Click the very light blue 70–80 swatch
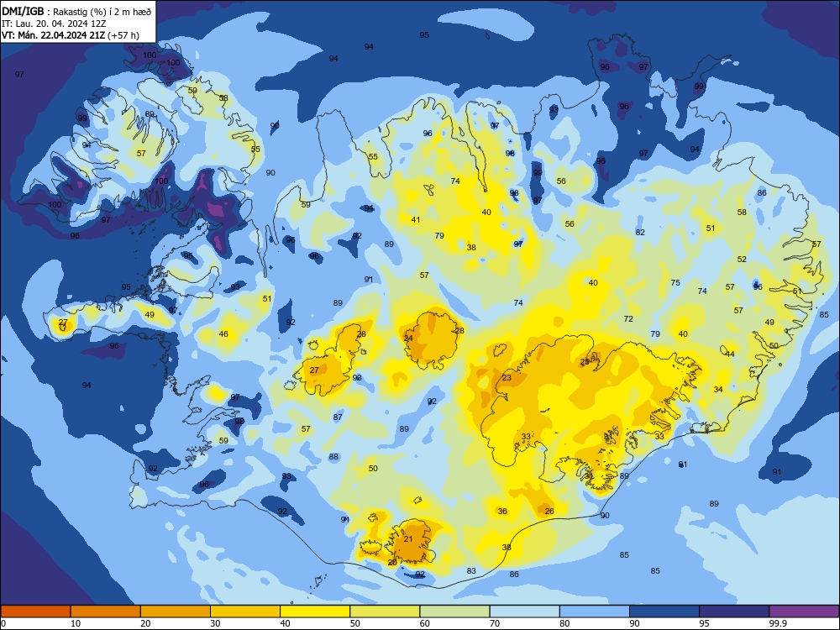 (x=524, y=612)
